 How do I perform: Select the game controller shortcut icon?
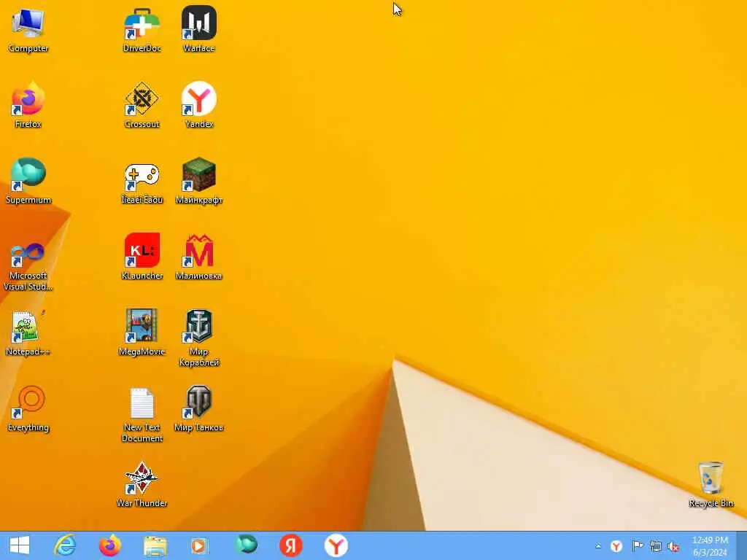tap(142, 183)
